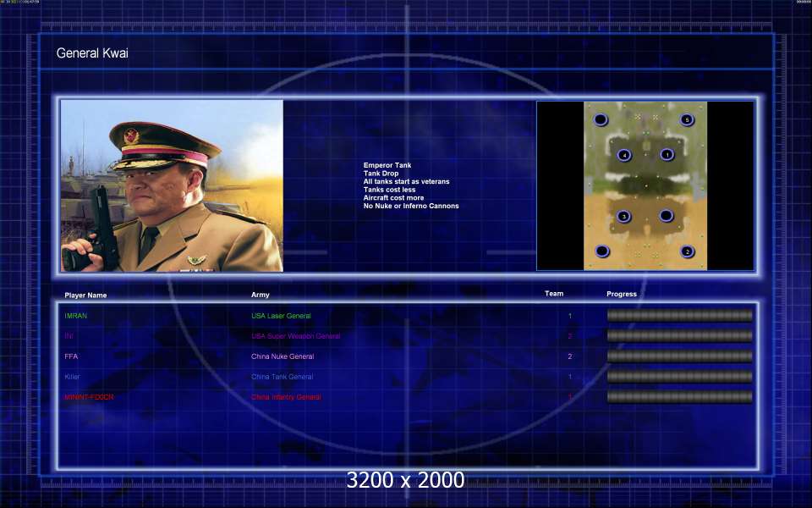Viewport: 812px width, 508px height.
Task: Select the red player name in the China Infantry General row
Action: tap(89, 397)
